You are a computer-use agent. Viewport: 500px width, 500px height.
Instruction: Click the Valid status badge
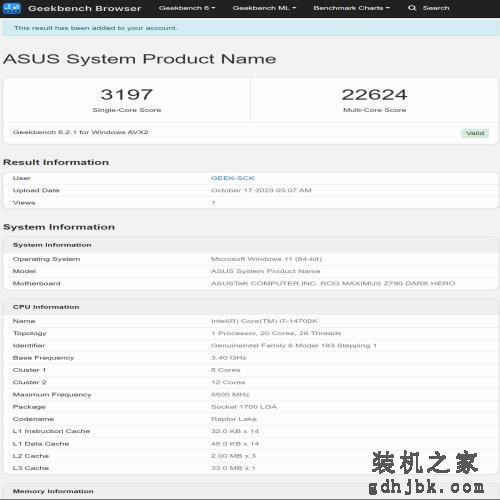tap(475, 133)
